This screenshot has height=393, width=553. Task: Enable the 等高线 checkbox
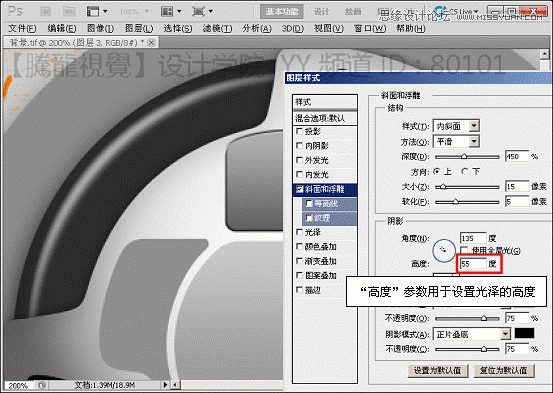pyautogui.click(x=309, y=203)
